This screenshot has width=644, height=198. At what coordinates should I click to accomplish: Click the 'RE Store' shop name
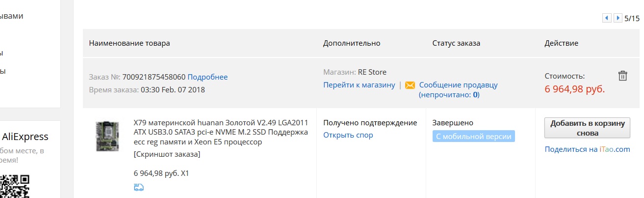372,72
